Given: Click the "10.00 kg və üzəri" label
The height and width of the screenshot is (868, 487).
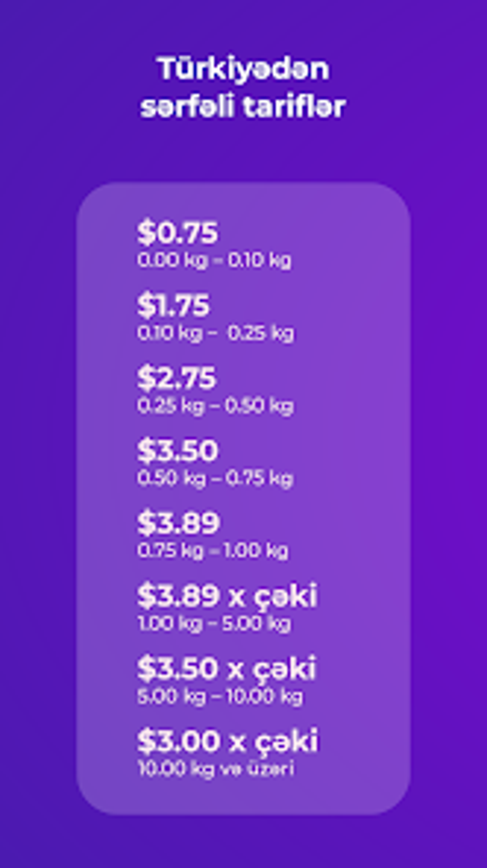Looking at the screenshot, I should tap(216, 769).
